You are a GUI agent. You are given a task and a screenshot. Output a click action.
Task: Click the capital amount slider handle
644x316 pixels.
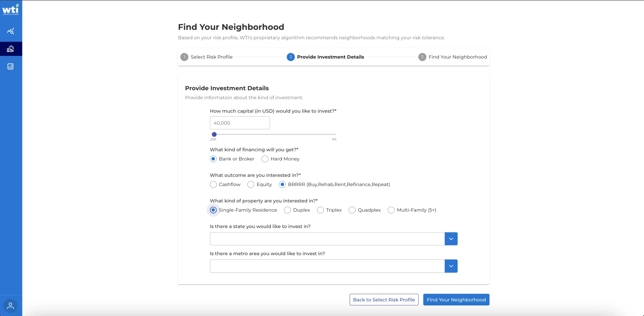tap(214, 134)
